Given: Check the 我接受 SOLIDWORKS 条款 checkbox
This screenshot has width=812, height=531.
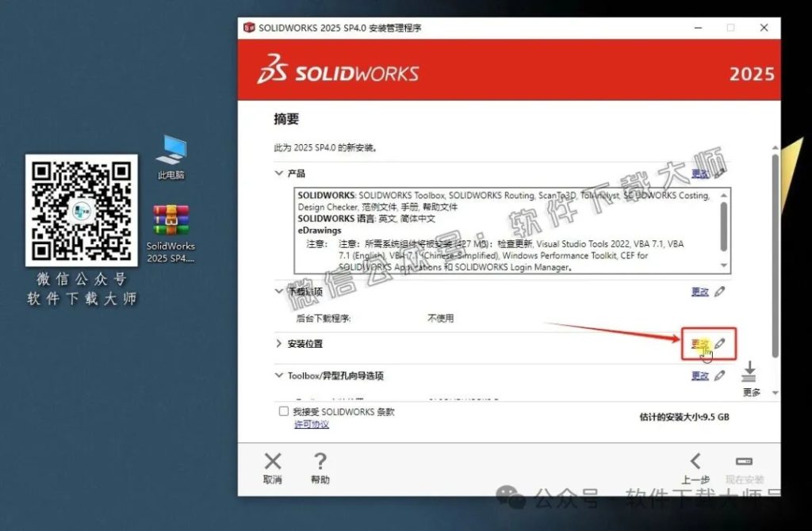Looking at the screenshot, I should click(283, 411).
